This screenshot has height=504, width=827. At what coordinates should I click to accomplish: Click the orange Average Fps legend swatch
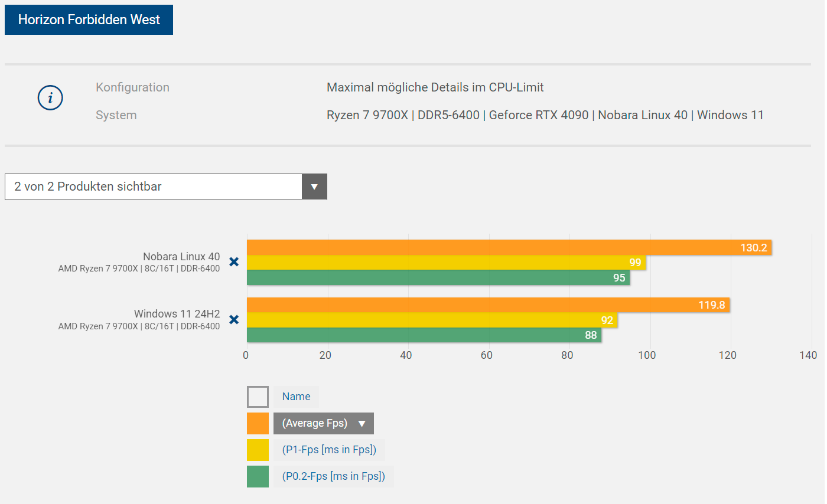pos(258,423)
